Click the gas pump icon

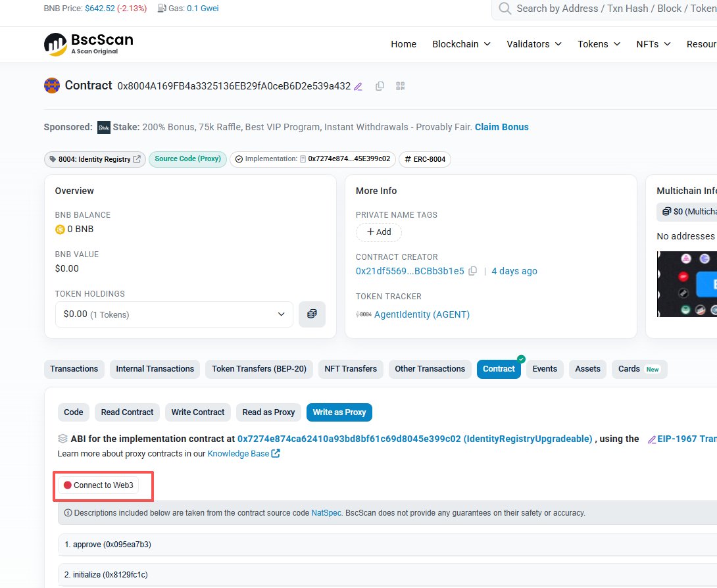[x=161, y=9]
